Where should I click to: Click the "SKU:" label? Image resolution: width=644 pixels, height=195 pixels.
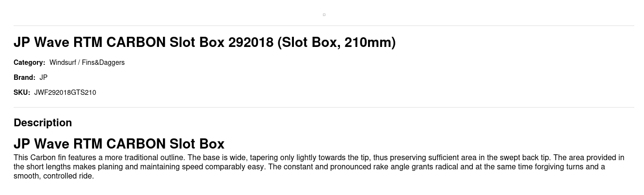point(22,92)
